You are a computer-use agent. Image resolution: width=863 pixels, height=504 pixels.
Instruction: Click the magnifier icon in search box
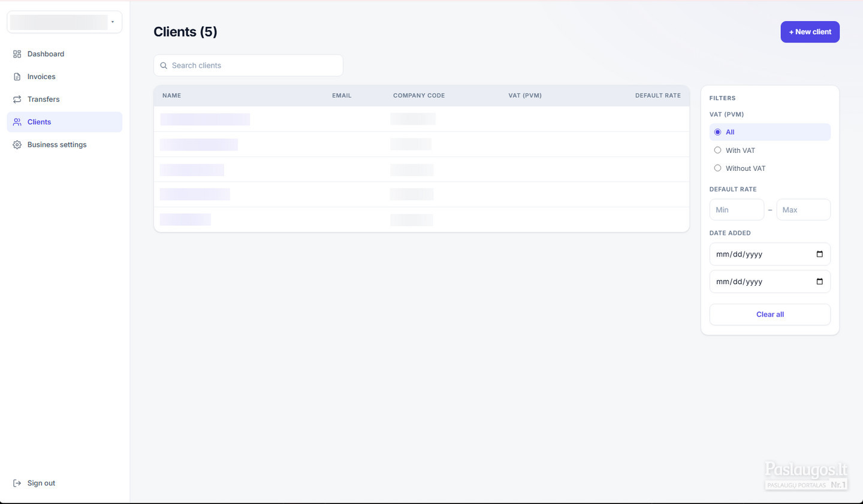164,66
